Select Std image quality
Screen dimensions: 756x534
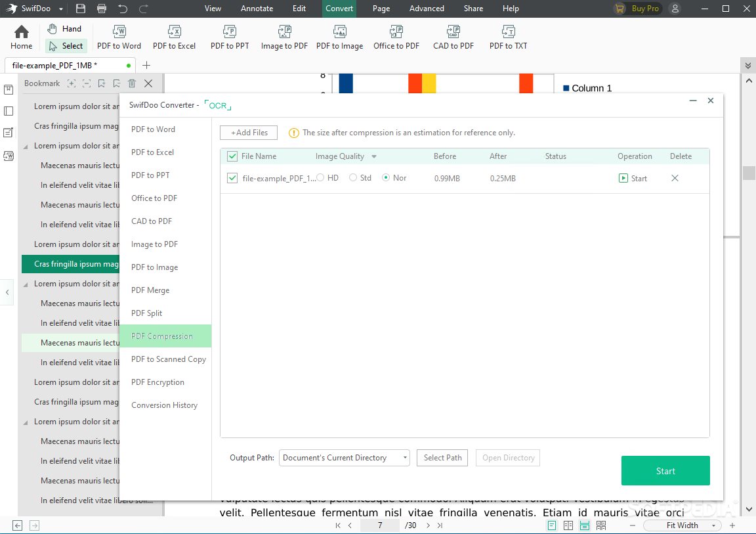(353, 177)
